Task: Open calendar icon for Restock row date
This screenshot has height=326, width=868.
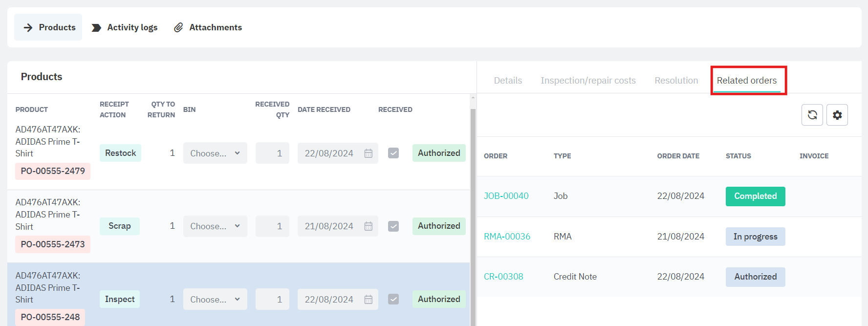Action: 369,153
